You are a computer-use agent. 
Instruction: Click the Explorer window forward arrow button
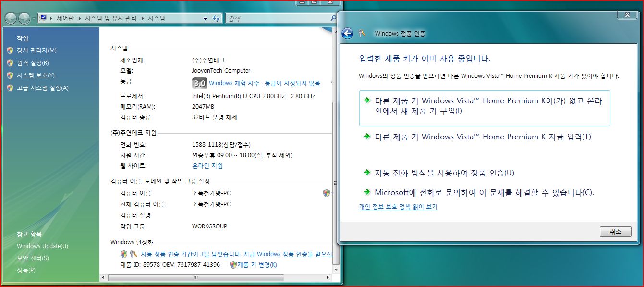click(x=24, y=18)
